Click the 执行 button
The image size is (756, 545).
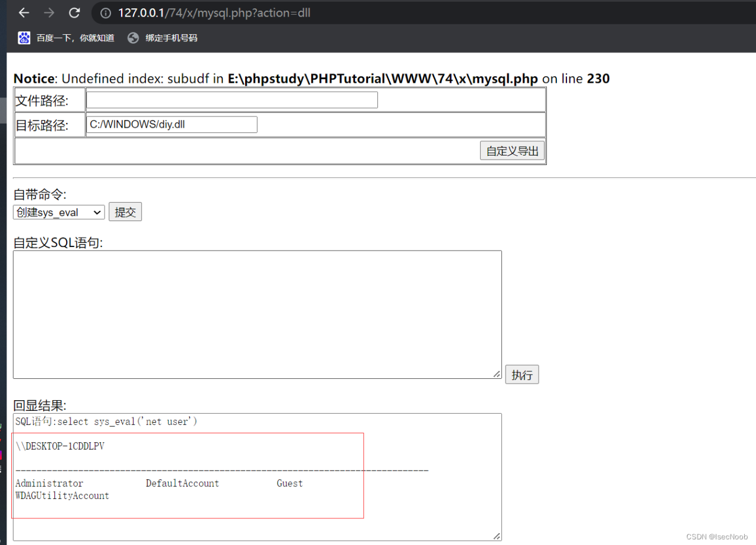[x=522, y=375]
